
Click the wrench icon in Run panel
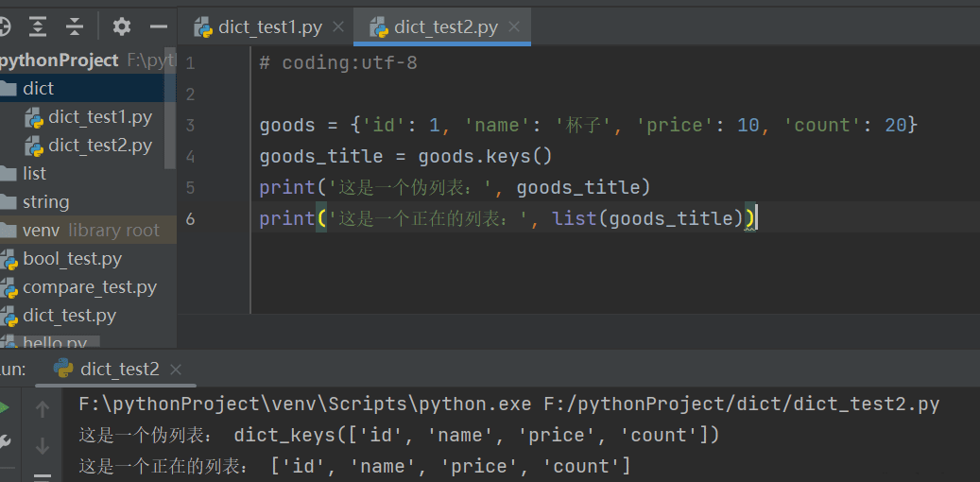pyautogui.click(x=4, y=440)
